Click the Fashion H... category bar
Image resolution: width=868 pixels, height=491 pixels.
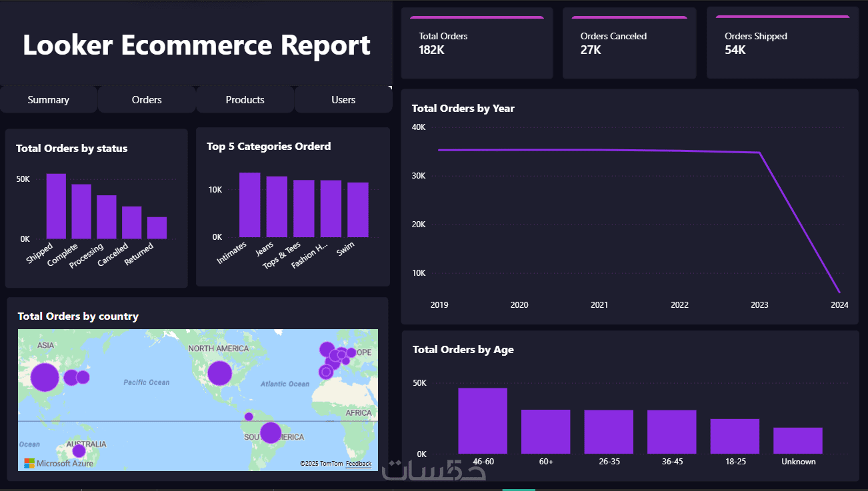[331, 209]
